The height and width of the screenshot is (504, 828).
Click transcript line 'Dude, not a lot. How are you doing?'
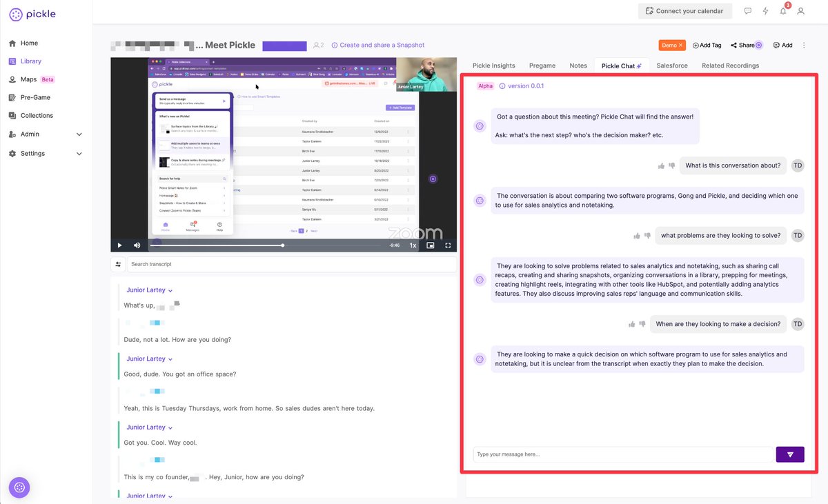(177, 339)
